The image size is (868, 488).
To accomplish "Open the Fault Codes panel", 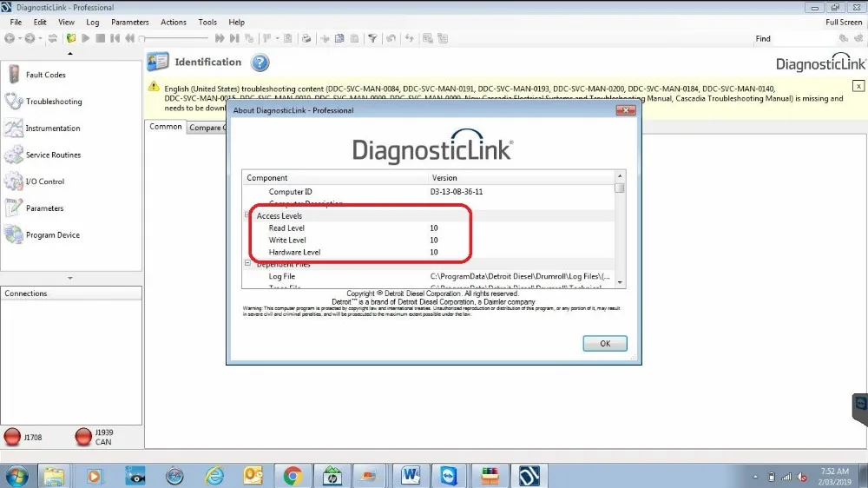I will coord(36,75).
